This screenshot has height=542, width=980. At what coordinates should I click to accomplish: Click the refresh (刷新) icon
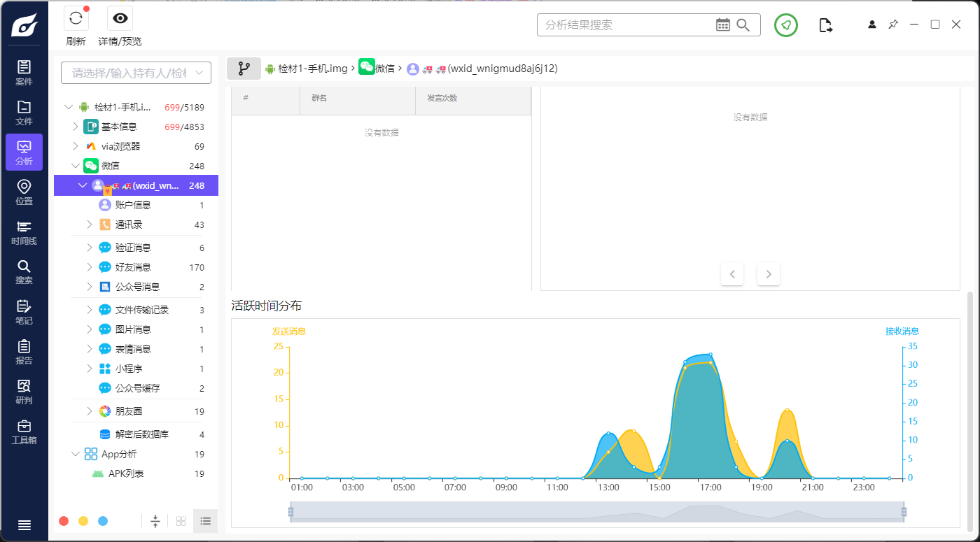coord(76,19)
